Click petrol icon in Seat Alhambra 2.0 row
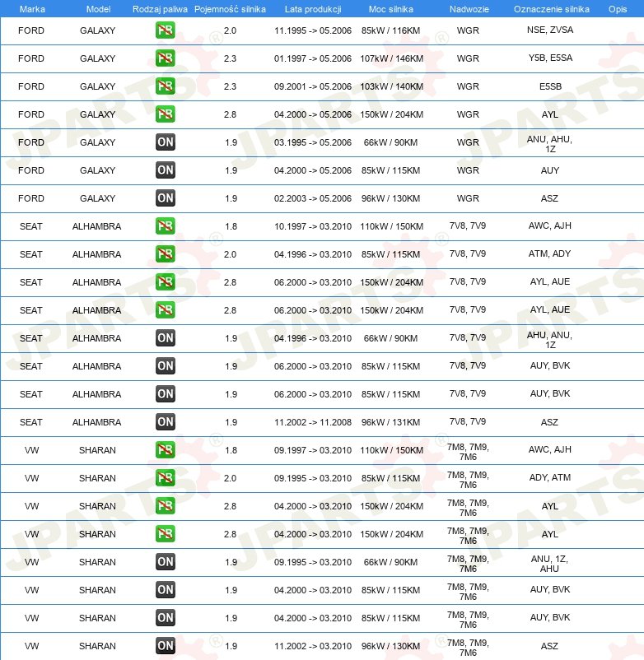This screenshot has height=660, width=644. [x=165, y=254]
